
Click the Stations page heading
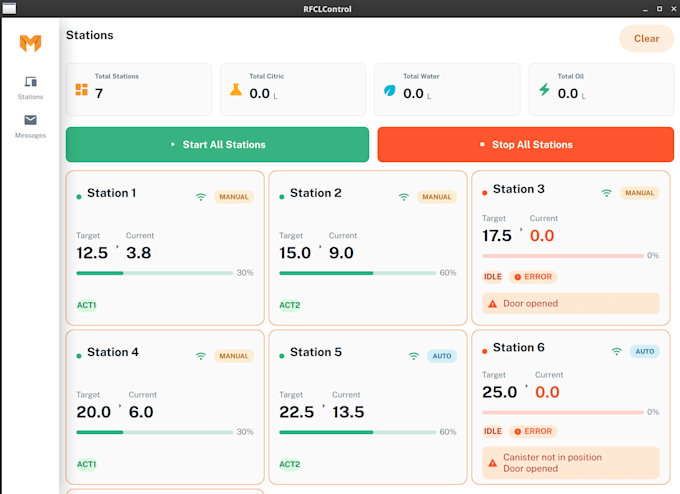click(x=90, y=35)
